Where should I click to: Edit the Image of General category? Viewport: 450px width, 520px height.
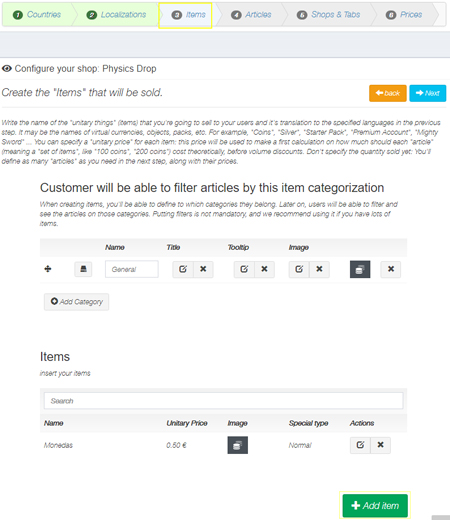coord(299,269)
